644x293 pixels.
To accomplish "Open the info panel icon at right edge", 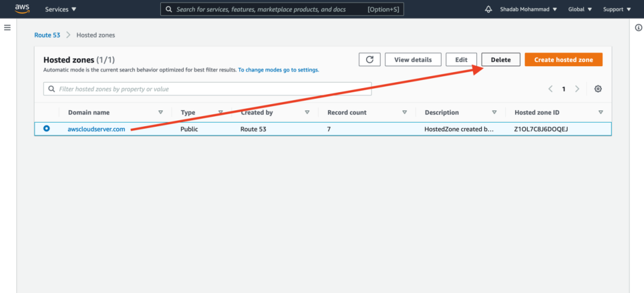I will pos(638,28).
